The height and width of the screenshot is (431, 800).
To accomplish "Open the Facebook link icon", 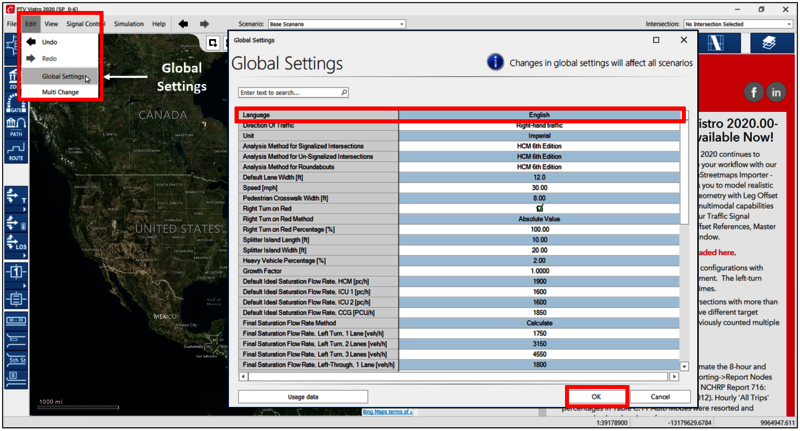I will click(754, 92).
